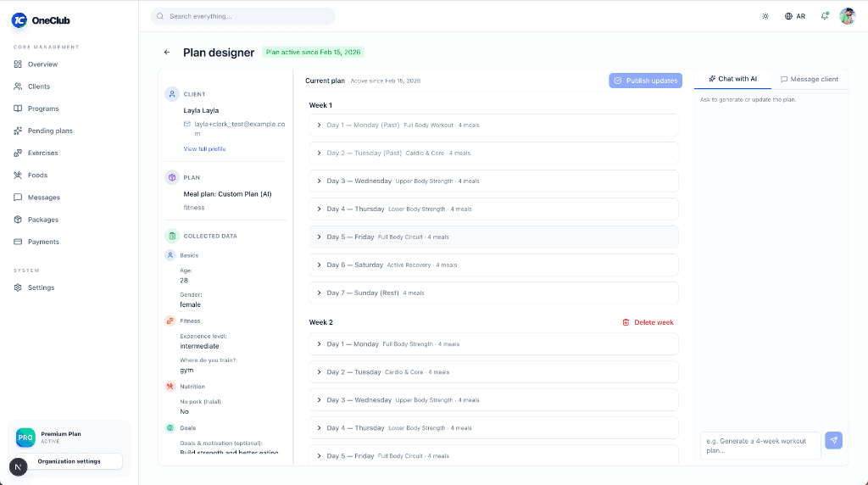Open the Pending plans sparkle icon

[18, 131]
